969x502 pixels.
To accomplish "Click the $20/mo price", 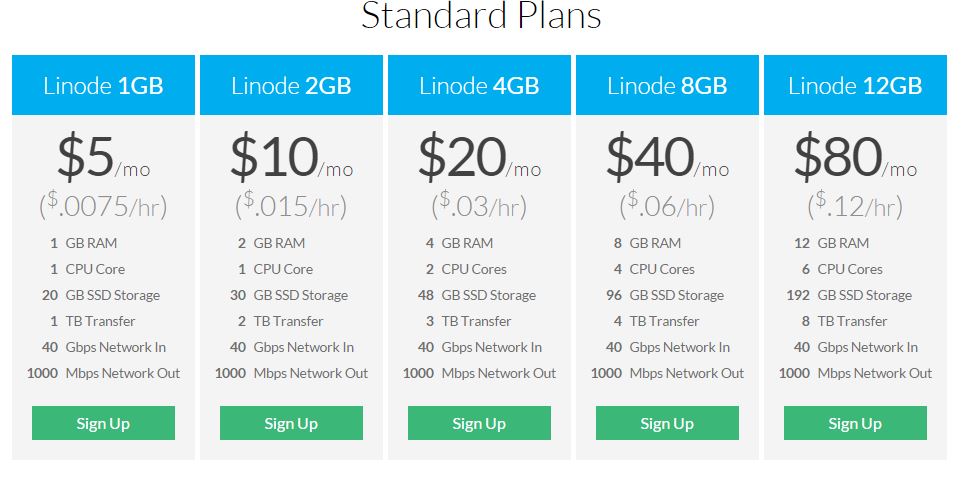I will [x=479, y=156].
